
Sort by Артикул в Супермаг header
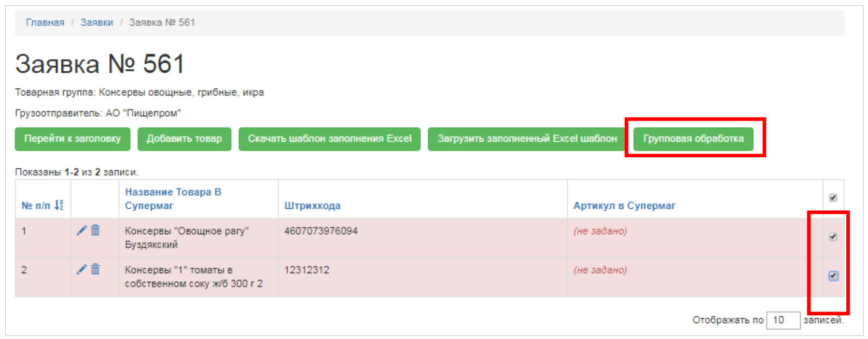[x=624, y=206]
